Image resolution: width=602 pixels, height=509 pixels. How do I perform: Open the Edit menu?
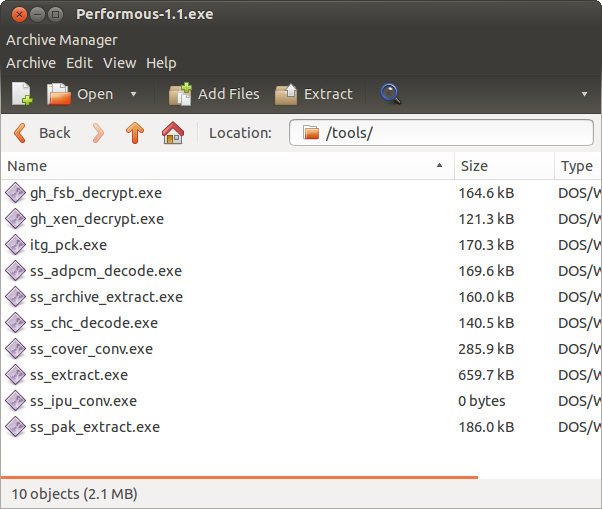(79, 63)
